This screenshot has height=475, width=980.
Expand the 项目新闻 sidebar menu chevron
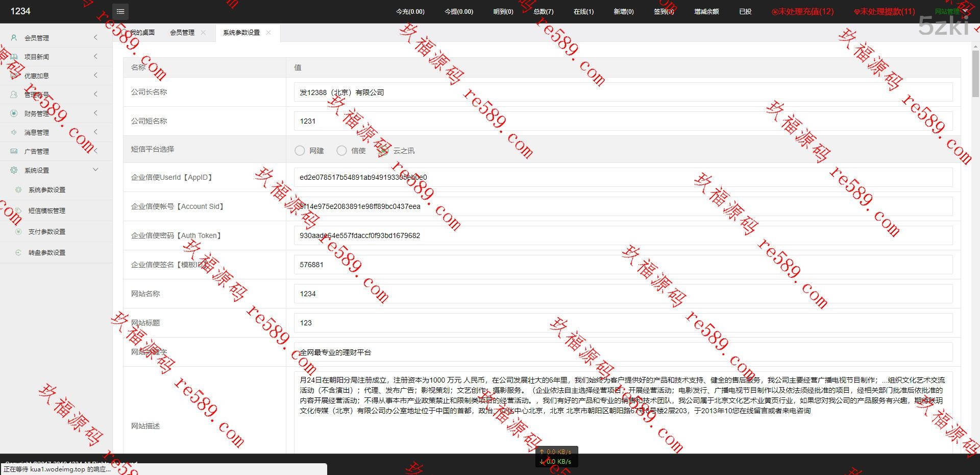coord(95,56)
